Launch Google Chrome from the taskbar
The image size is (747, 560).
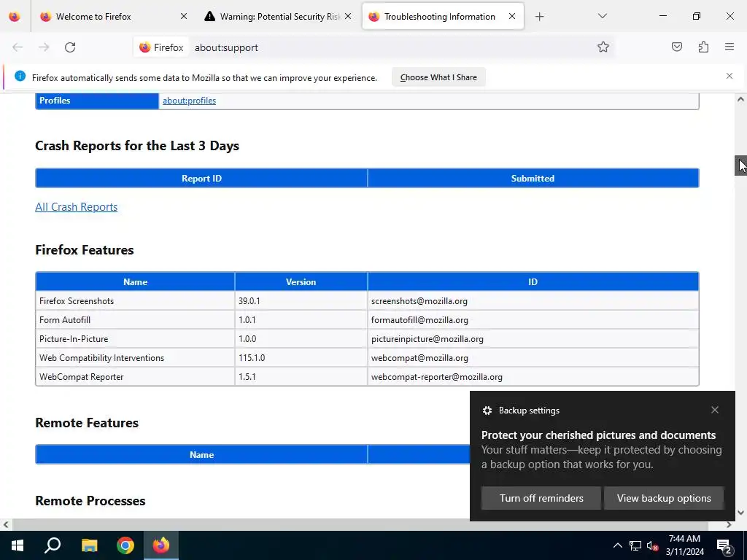[x=125, y=545]
